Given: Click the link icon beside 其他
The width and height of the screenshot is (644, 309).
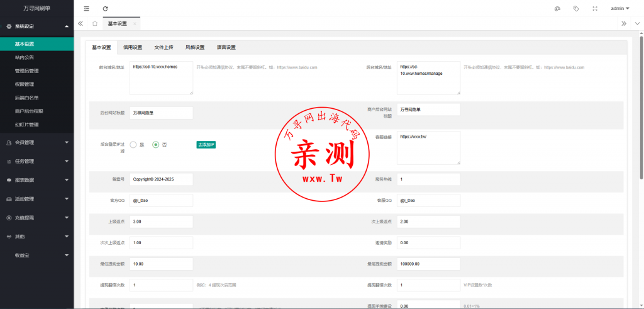Looking at the screenshot, I should tap(9, 237).
